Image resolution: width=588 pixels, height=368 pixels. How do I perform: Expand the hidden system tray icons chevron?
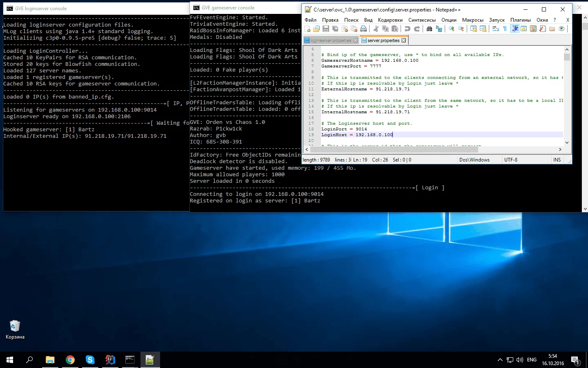500,360
